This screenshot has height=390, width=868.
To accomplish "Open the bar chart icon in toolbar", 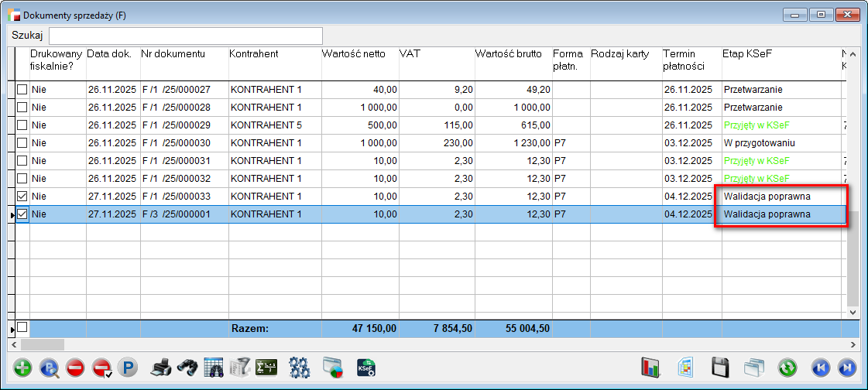I will (x=649, y=368).
